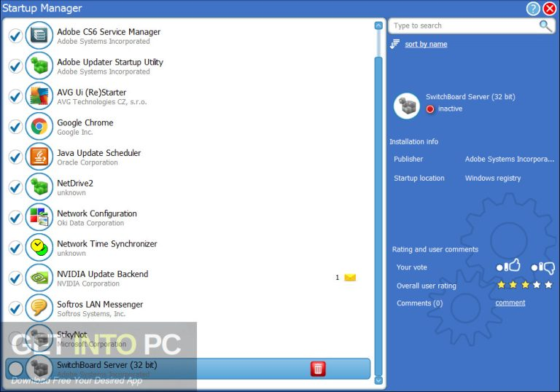Screen dimensions: 560x392
Task: Enable SwitchBoard Server (32 bit) checkbox
Action: [15, 369]
